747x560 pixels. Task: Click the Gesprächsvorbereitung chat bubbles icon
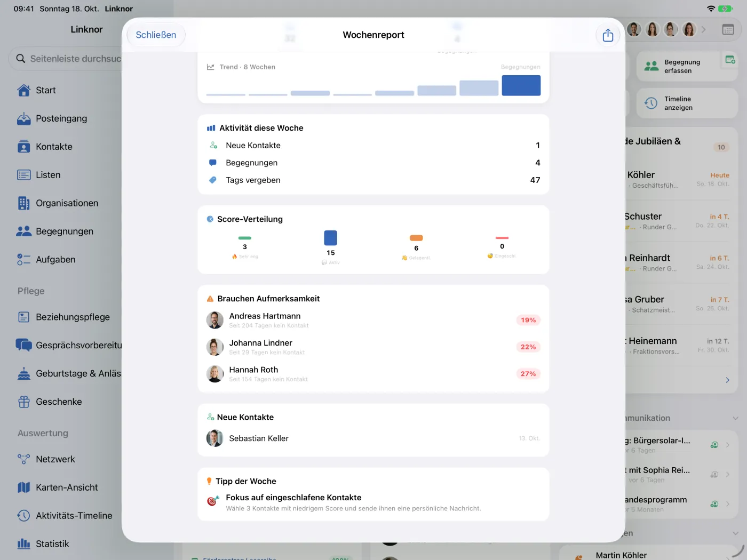(x=24, y=345)
